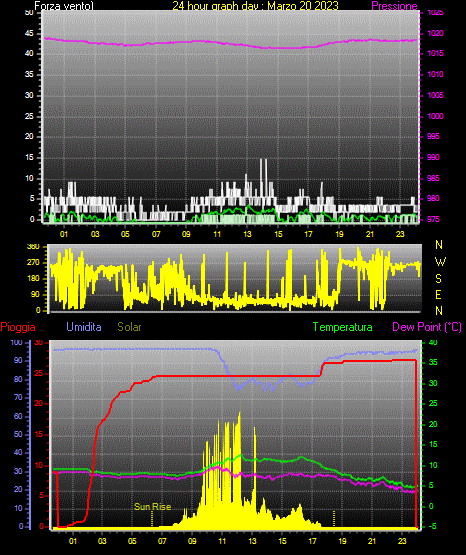Select the Solar legend label

(x=129, y=327)
